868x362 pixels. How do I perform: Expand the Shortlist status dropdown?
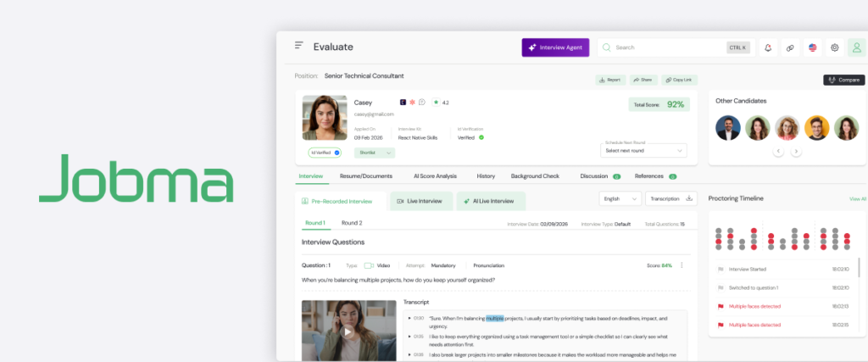[375, 153]
